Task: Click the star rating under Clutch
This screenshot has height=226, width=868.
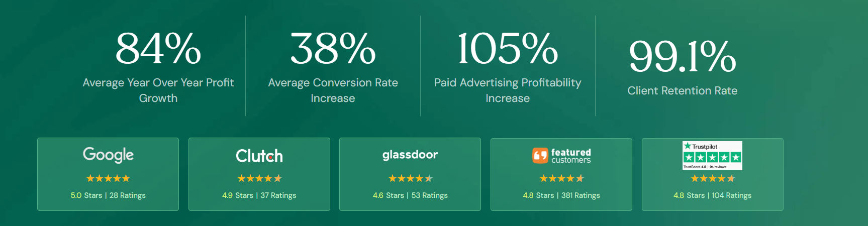Action: click(x=259, y=178)
